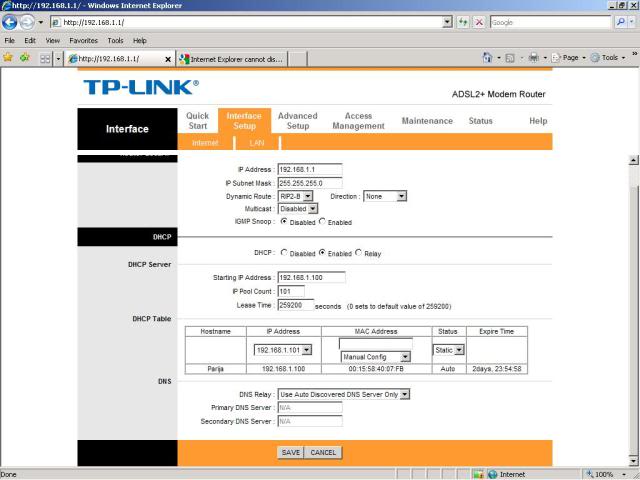Click the CANCEL button
The height and width of the screenshot is (480, 640).
pyautogui.click(x=323, y=452)
